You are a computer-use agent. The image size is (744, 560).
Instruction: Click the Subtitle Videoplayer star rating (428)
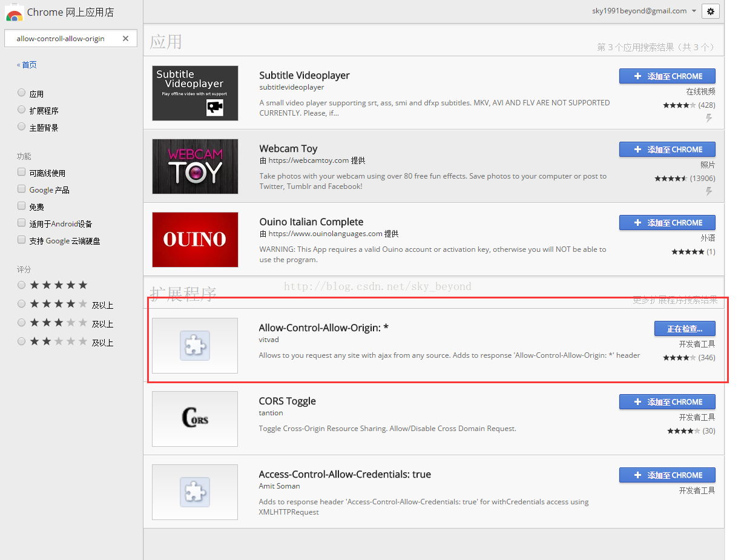tap(689, 105)
